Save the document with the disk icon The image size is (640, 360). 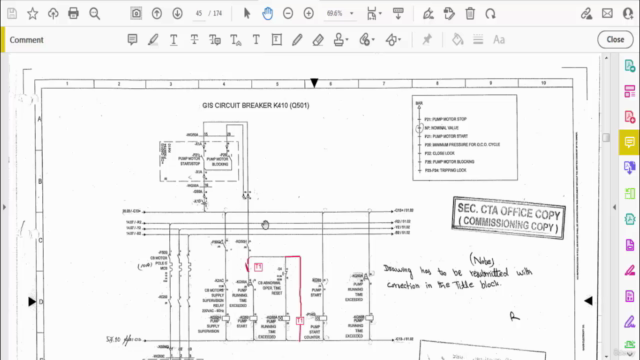pyautogui.click(x=12, y=13)
